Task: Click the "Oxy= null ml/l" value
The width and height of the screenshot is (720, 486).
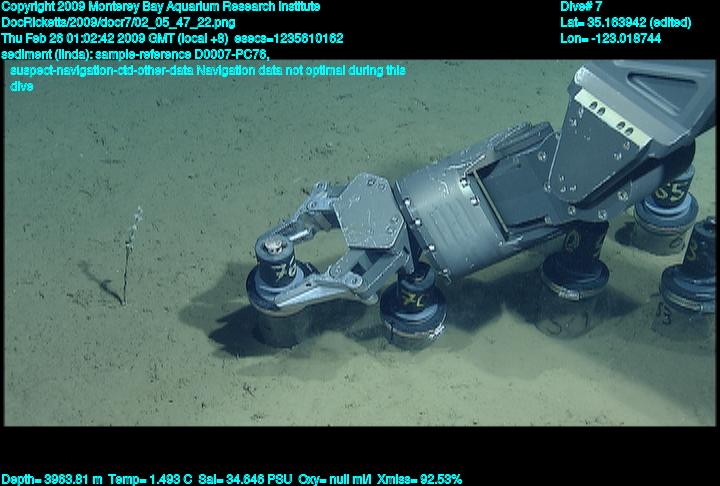Action: (x=335, y=479)
